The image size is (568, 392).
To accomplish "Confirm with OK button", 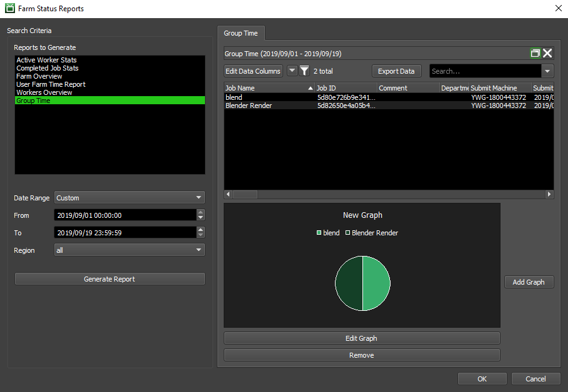I will coord(482,379).
